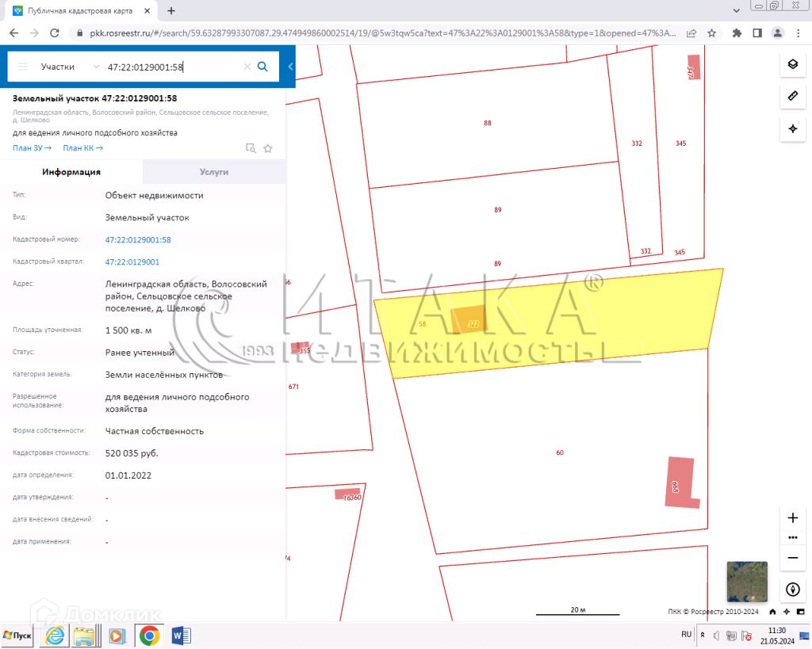Collapse the left information panel

[x=291, y=67]
